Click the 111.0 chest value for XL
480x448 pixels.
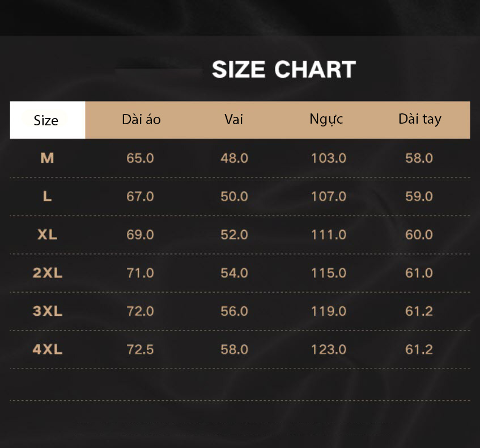[x=329, y=235]
